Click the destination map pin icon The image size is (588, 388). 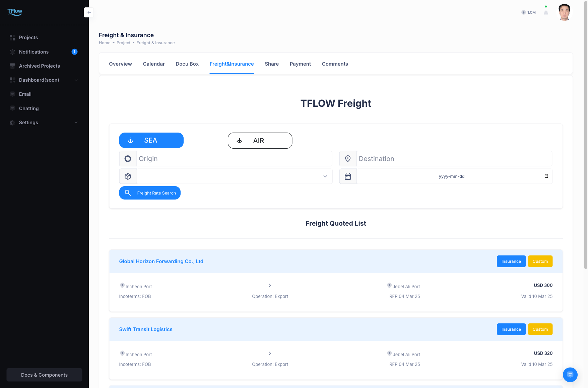click(348, 159)
